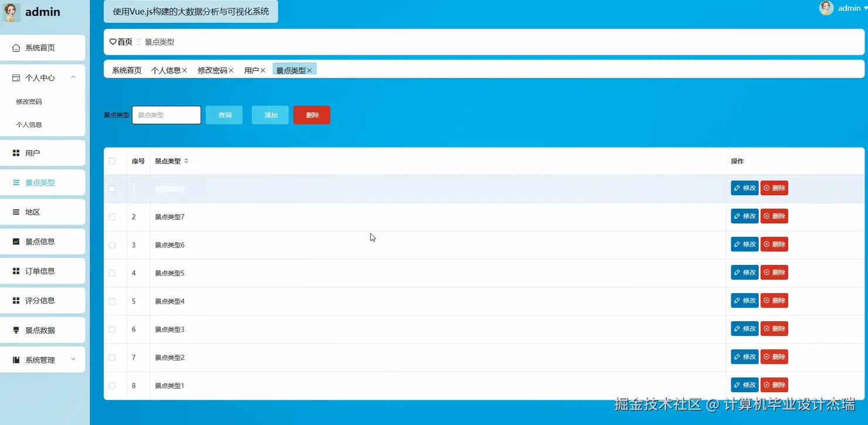Click the 序号 column header
868x425 pixels.
(138, 161)
